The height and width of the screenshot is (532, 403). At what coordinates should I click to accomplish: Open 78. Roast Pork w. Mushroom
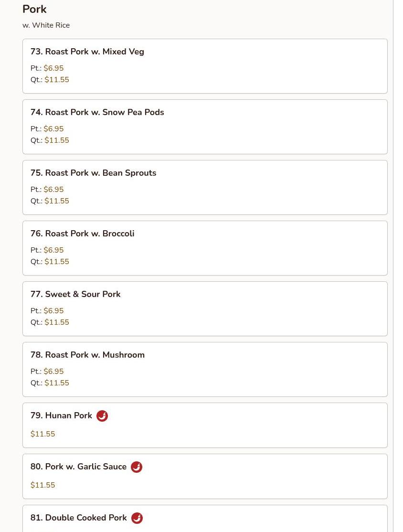click(205, 370)
